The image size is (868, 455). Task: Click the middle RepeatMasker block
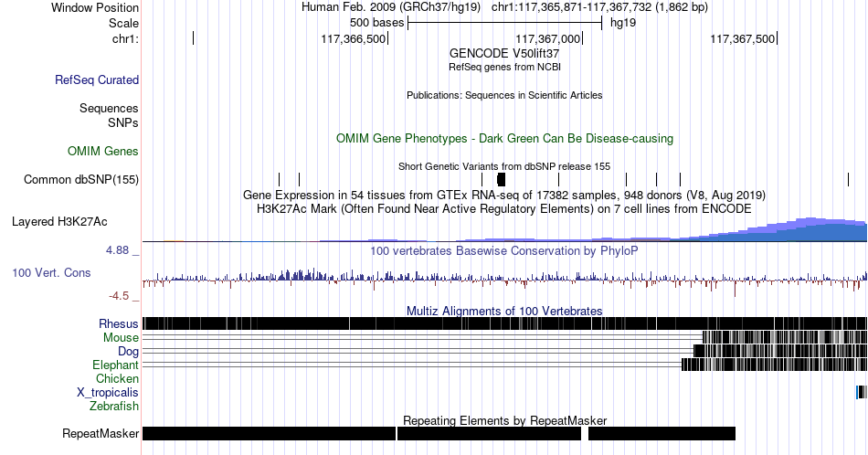tap(490, 433)
